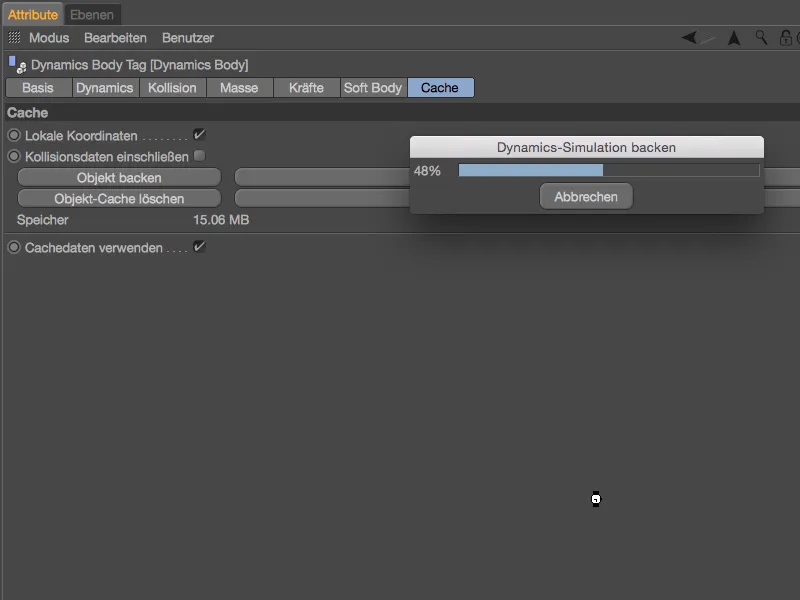This screenshot has width=800, height=600.
Task: Switch to the Attribute tab
Action: (33, 15)
